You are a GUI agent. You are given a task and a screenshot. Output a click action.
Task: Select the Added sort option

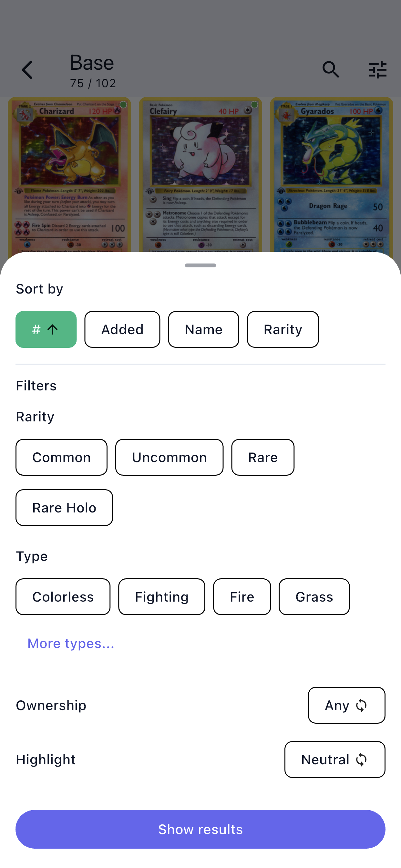pos(122,329)
